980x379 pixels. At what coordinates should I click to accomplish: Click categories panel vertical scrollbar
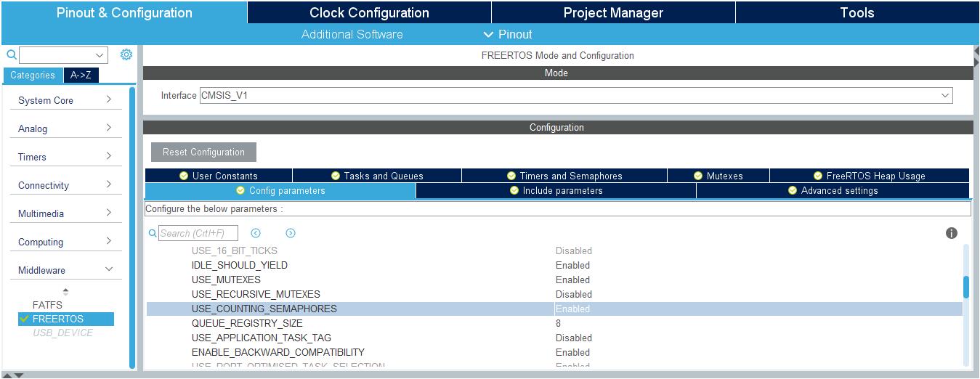tap(132, 227)
